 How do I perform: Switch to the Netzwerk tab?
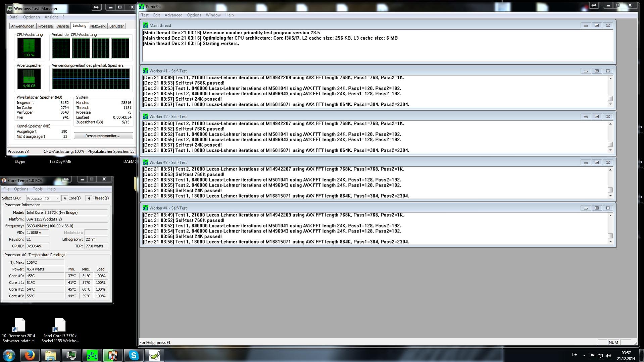pos(98,26)
